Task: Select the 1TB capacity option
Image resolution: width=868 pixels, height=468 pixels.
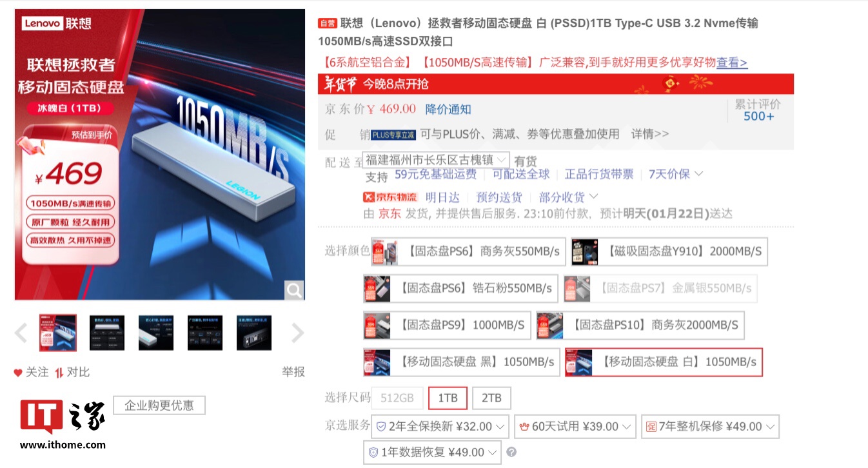Action: [x=448, y=398]
